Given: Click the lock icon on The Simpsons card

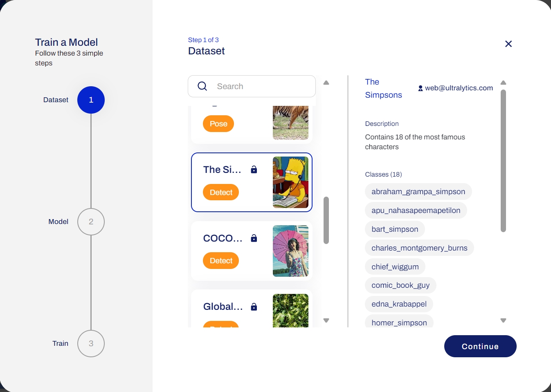Looking at the screenshot, I should (x=254, y=170).
